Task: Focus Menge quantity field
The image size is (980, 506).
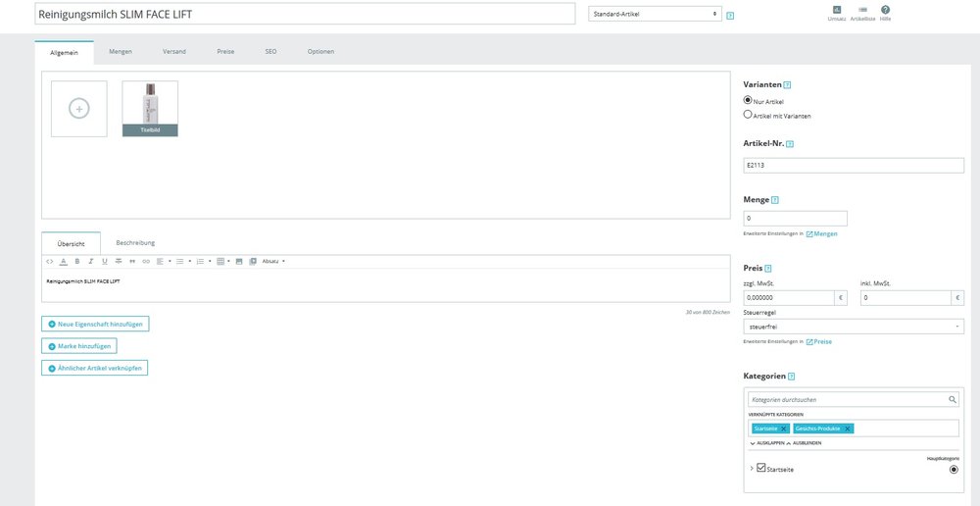Action: (x=795, y=219)
